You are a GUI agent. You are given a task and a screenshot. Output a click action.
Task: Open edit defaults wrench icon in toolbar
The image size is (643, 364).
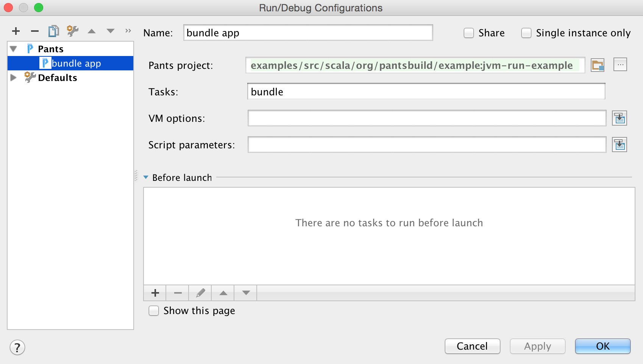tap(72, 31)
